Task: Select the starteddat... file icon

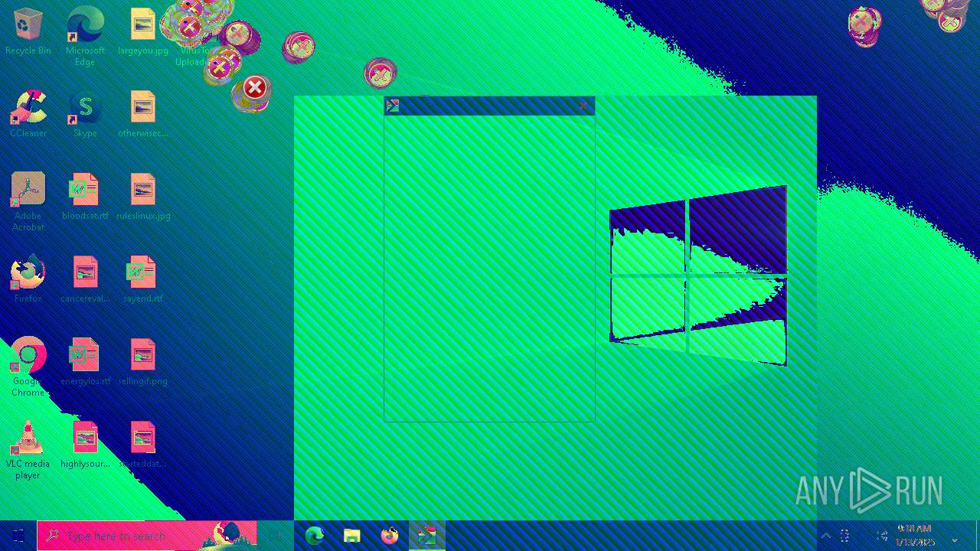Action: click(142, 445)
